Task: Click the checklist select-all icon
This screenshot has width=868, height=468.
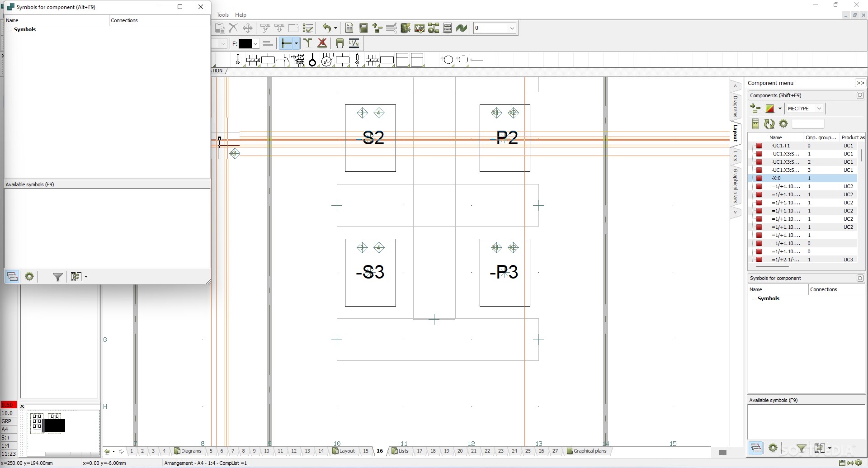Action: (308, 28)
